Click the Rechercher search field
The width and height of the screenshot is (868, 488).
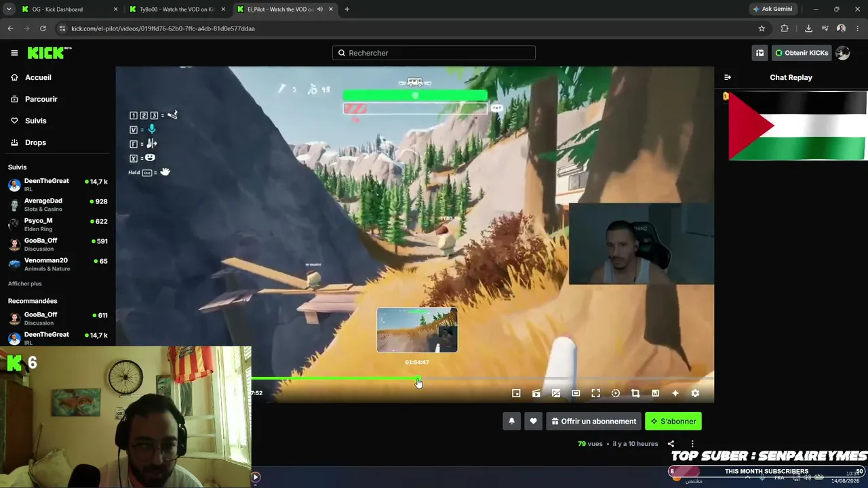pyautogui.click(x=434, y=53)
